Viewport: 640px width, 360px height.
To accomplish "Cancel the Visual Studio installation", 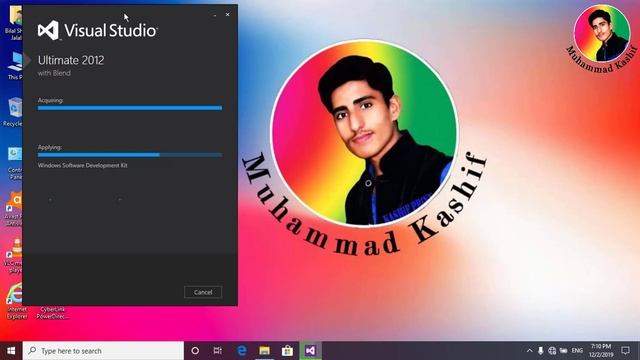I will (x=203, y=292).
